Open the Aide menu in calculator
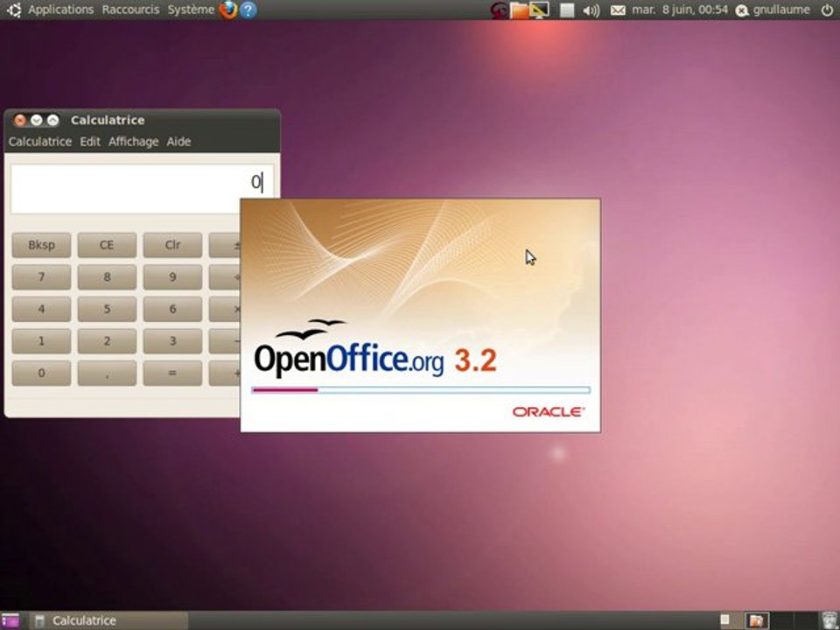Screen dimensions: 840x630 (x=178, y=142)
